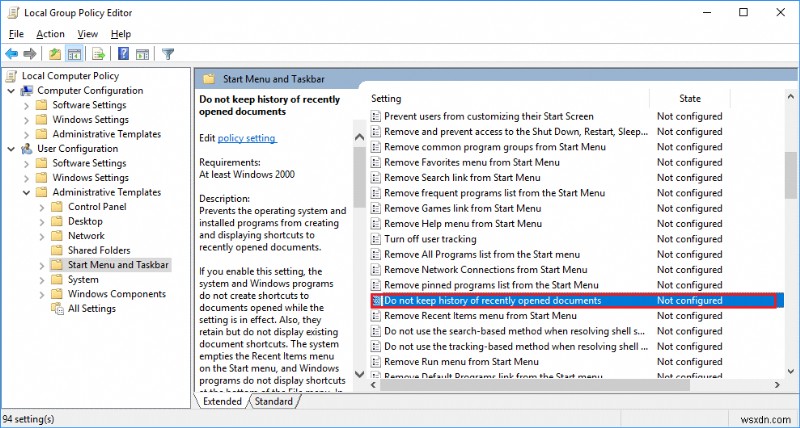The height and width of the screenshot is (428, 800).
Task: Click the All Settings tree icon
Action: [57, 309]
